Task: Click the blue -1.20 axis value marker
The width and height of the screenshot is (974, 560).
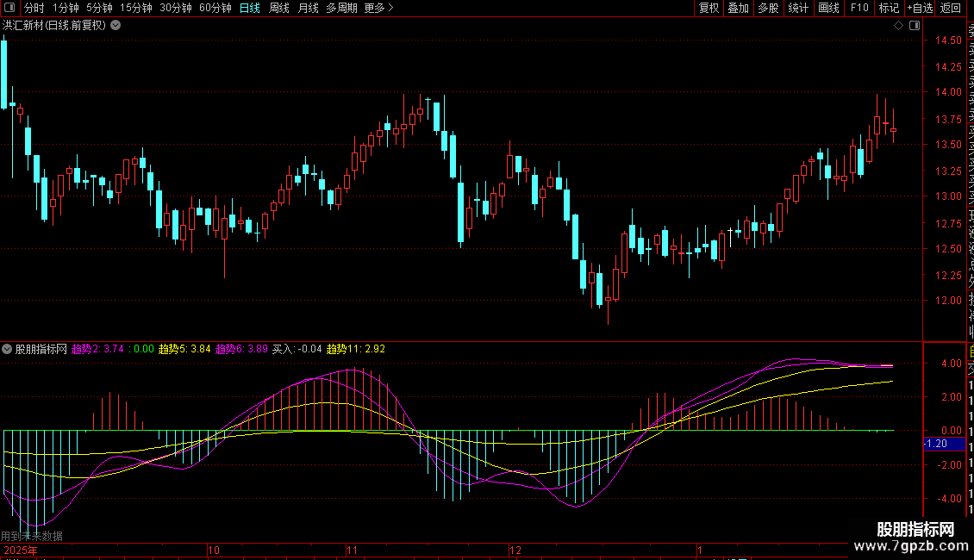Action: [x=944, y=444]
